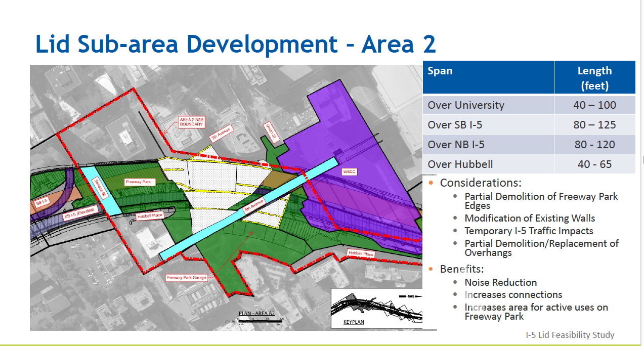This screenshot has height=346, width=644.
Task: Click the Lid Sub-area Development slide title
Action: (x=235, y=44)
